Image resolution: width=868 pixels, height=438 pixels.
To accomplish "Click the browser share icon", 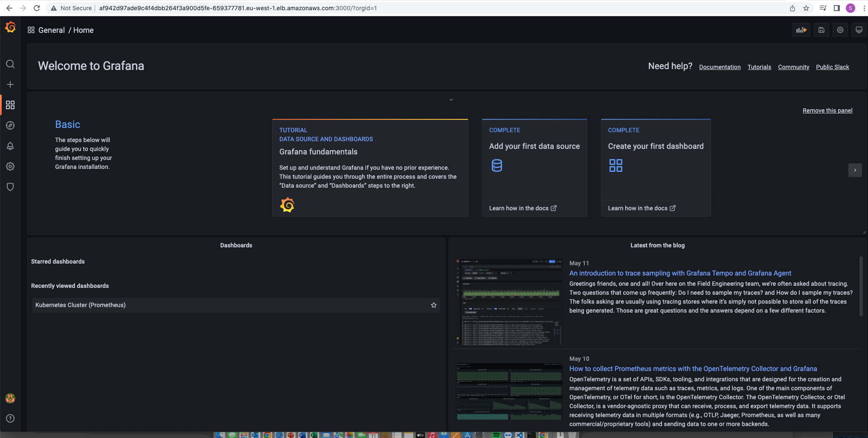I will tap(793, 8).
